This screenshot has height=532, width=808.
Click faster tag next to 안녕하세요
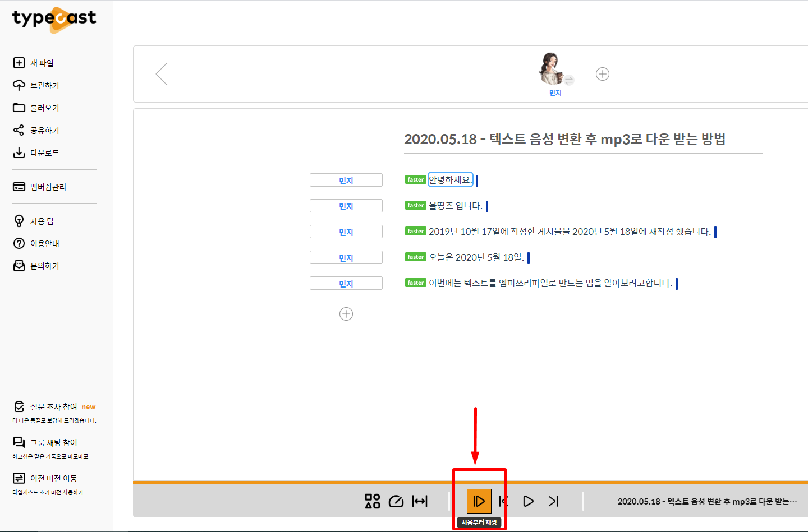[x=416, y=179]
